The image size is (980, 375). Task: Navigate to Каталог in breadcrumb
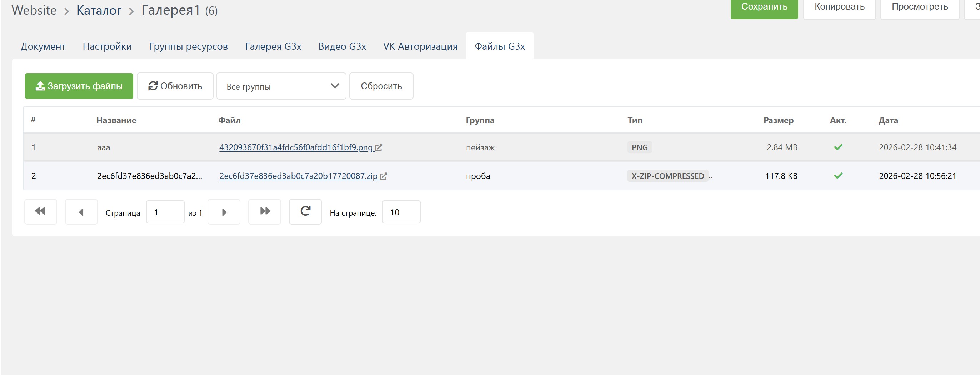pyautogui.click(x=99, y=11)
